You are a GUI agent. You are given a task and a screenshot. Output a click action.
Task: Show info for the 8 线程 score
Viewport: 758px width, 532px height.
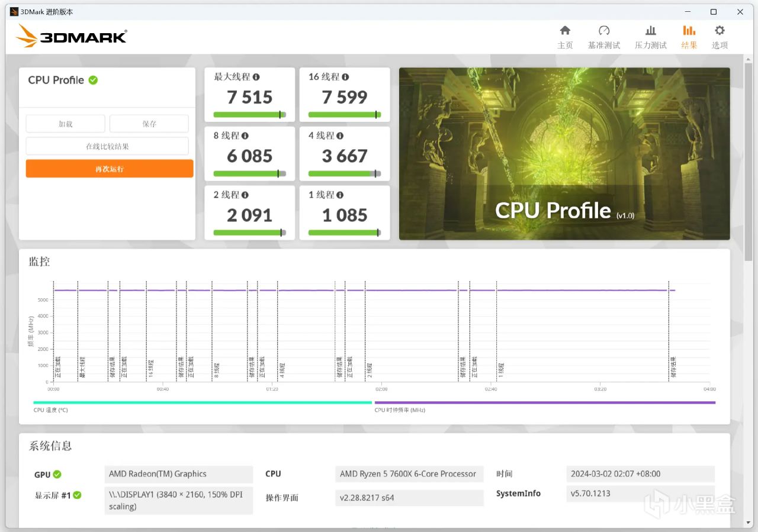pyautogui.click(x=245, y=136)
